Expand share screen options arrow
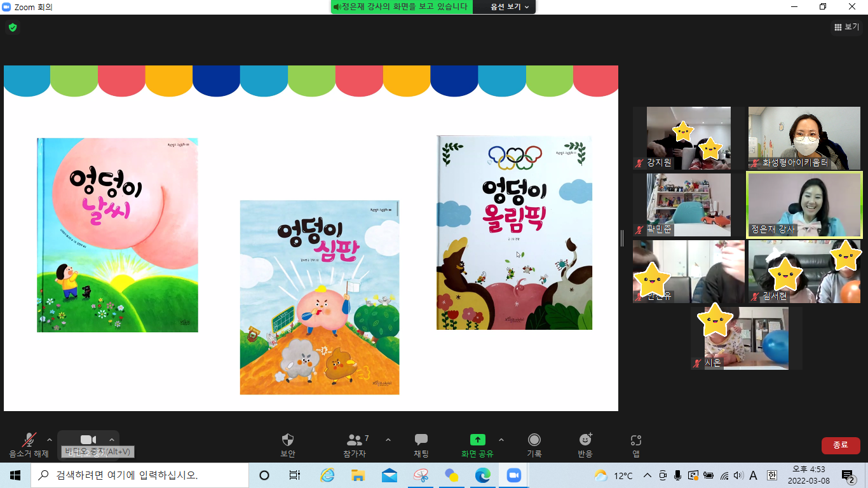Screen dimensions: 868x488 pos(501,439)
